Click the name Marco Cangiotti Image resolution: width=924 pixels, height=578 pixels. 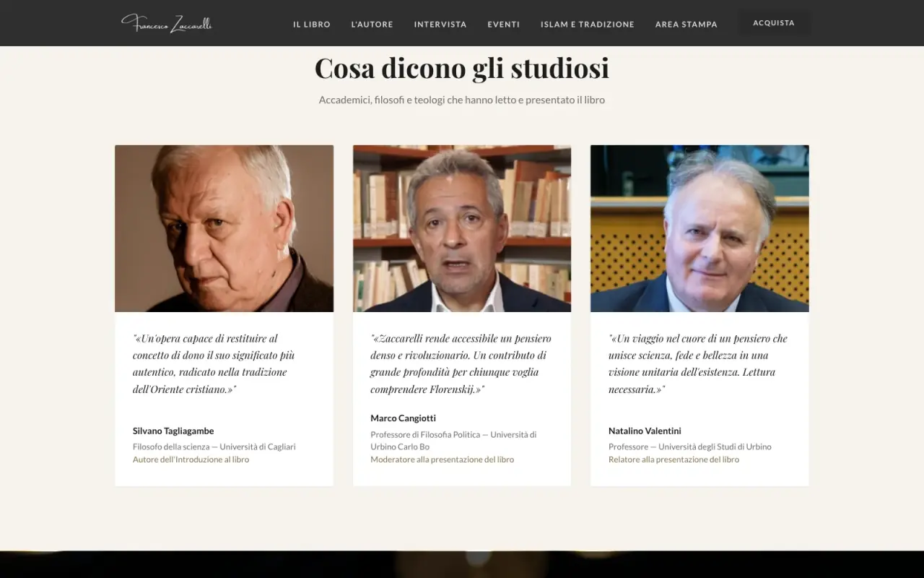[x=404, y=418]
